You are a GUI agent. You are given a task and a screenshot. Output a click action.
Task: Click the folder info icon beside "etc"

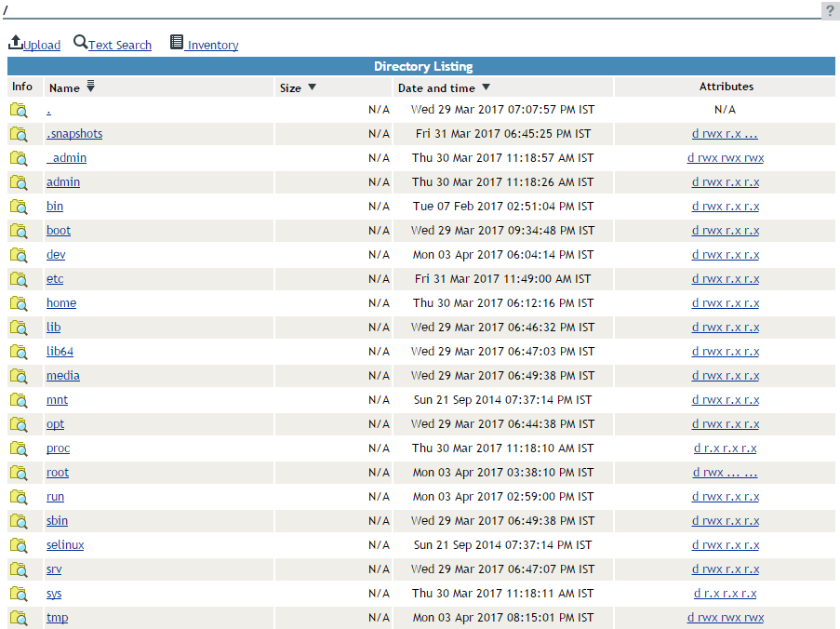19,278
